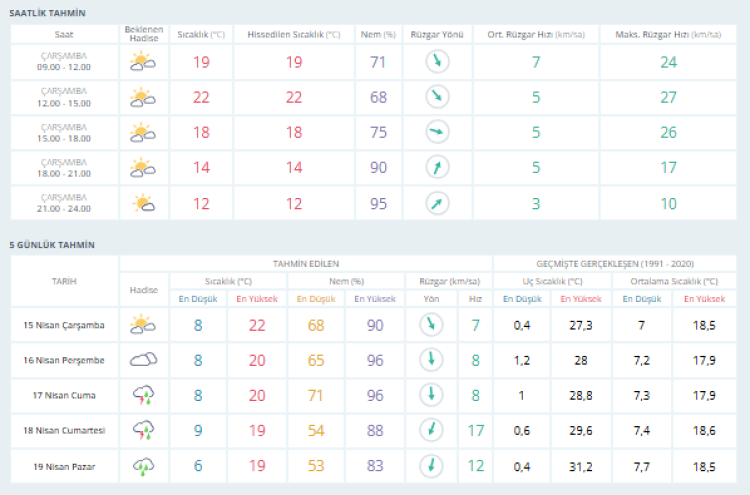Click the partly sunny icon for 15 Nisan Çarşamba
Screen dimensions: 750x495
(143, 324)
